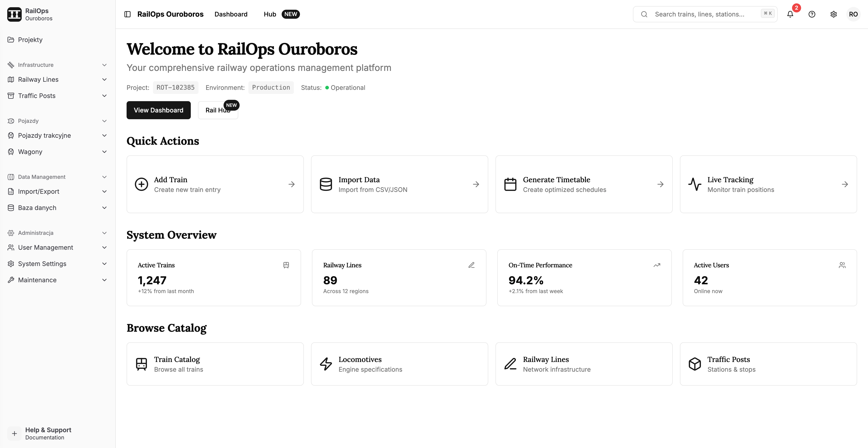Expand Wagony chevron
This screenshot has height=448, width=868.
click(104, 152)
